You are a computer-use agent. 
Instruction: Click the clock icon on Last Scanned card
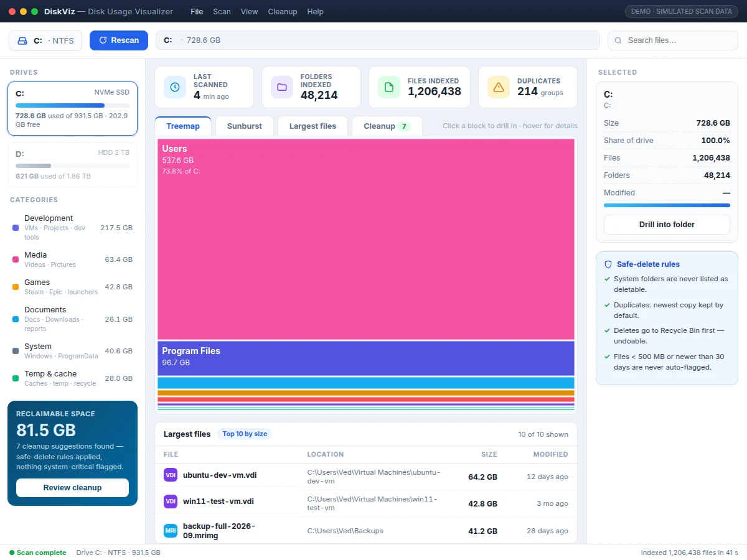[175, 87]
